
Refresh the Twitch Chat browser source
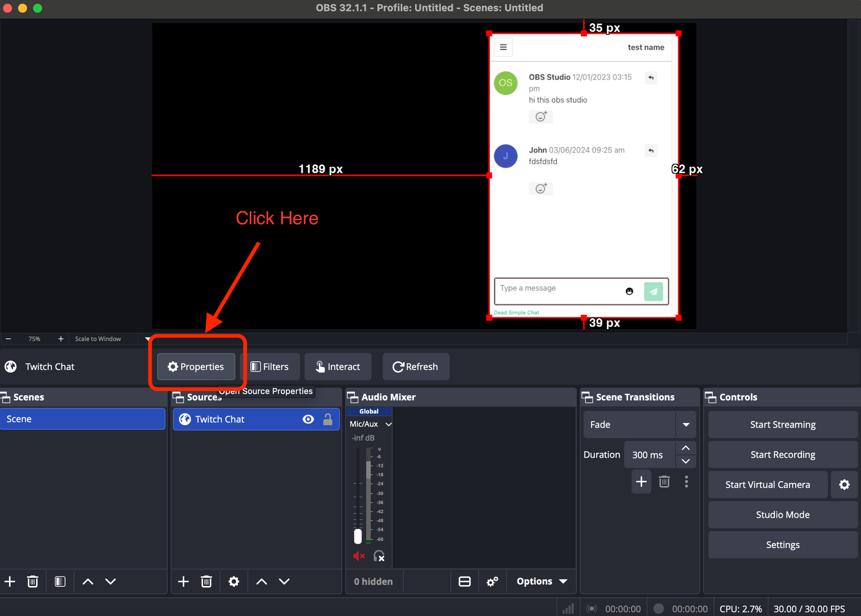point(415,367)
